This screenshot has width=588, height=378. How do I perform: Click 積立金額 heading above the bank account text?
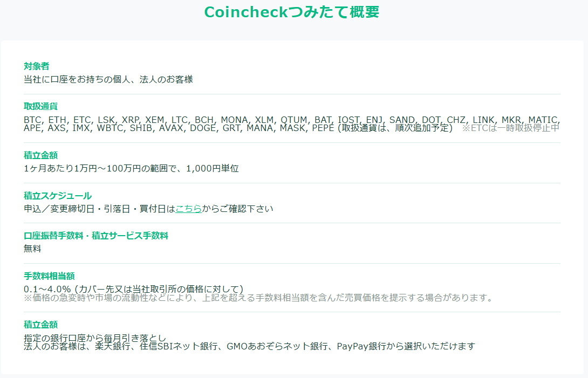tap(40, 325)
